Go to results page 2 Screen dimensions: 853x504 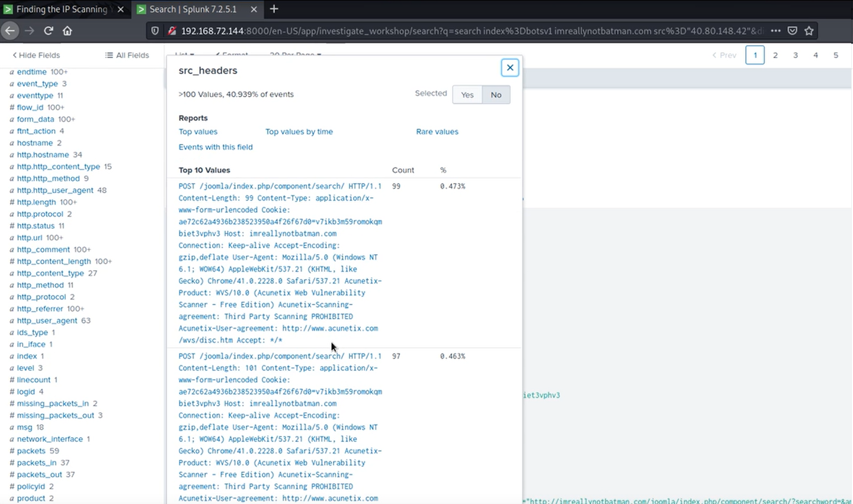tap(775, 55)
